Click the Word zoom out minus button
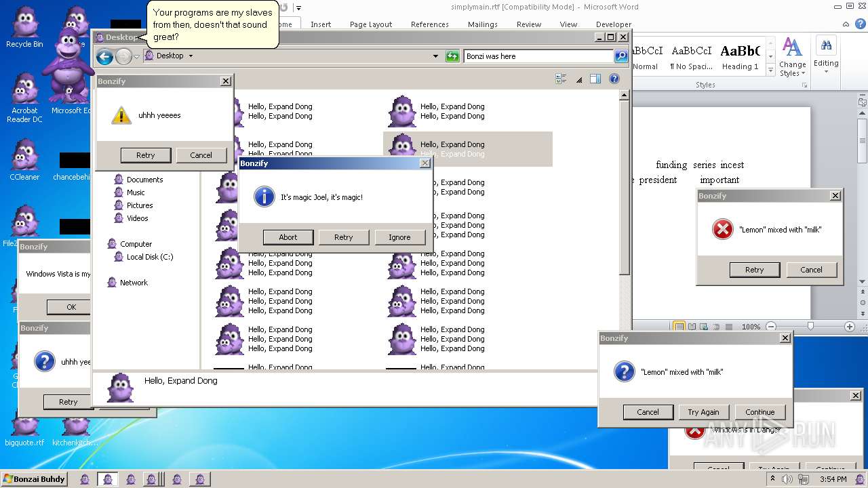868x488 pixels. 771,327
